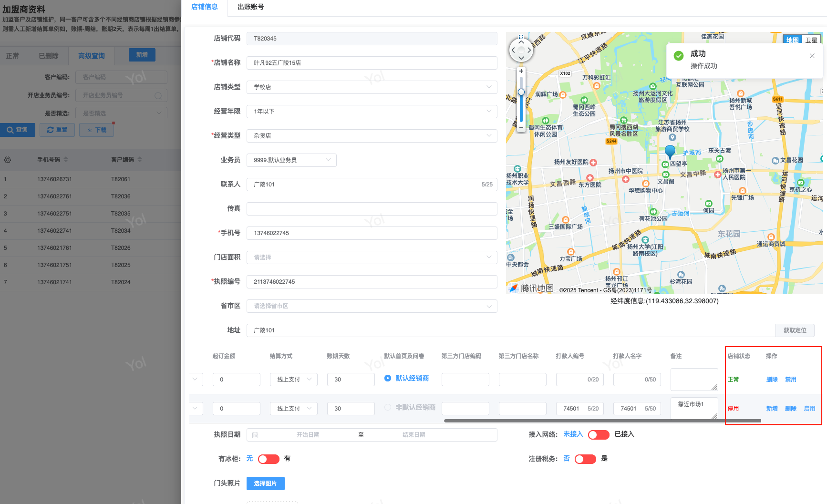This screenshot has height=504, width=827.
Task: Toggle the 注册税务 switch
Action: pos(585,459)
